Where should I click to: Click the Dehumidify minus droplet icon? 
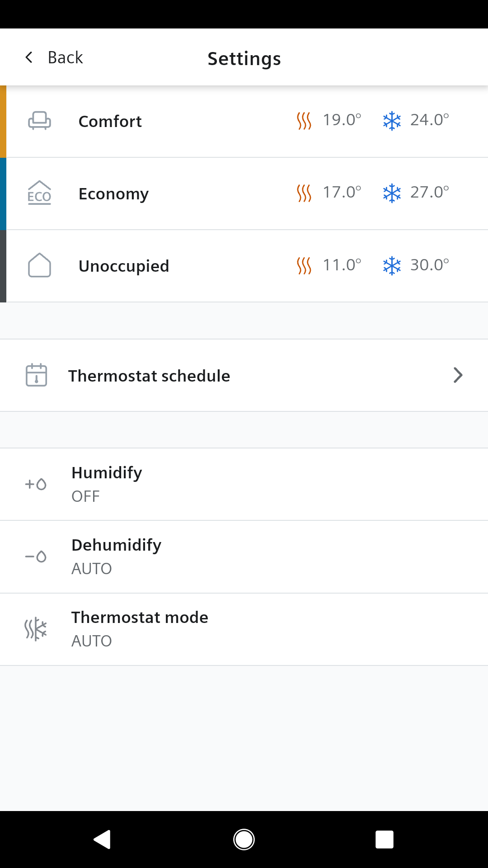[x=36, y=557]
